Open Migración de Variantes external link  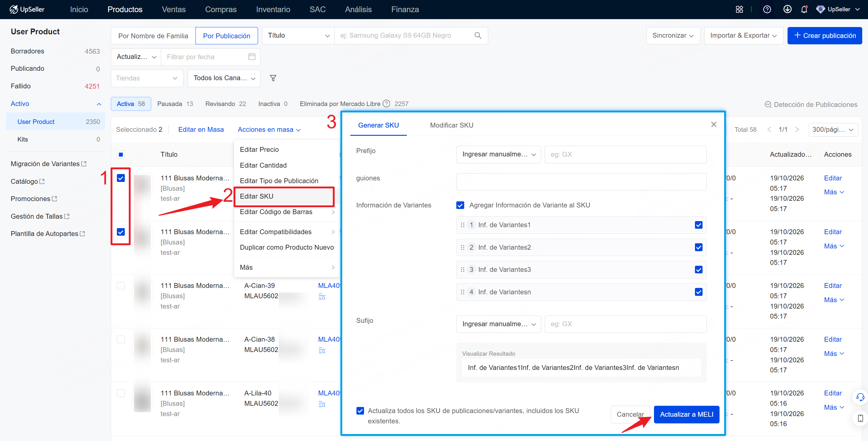(49, 163)
